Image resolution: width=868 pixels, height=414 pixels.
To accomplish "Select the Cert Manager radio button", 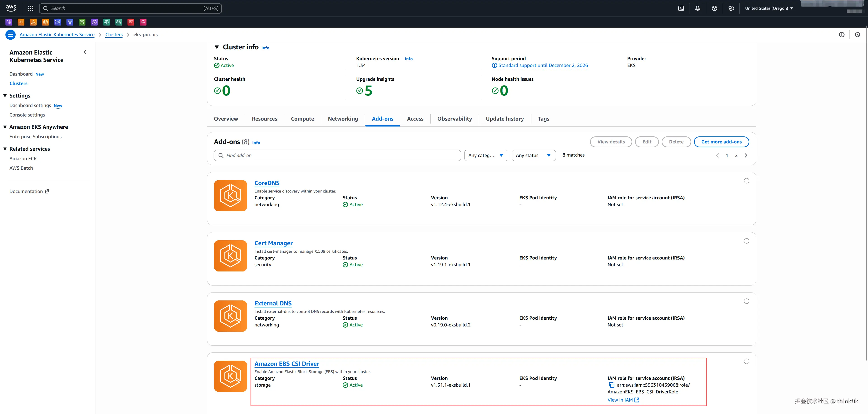I will coord(746,241).
